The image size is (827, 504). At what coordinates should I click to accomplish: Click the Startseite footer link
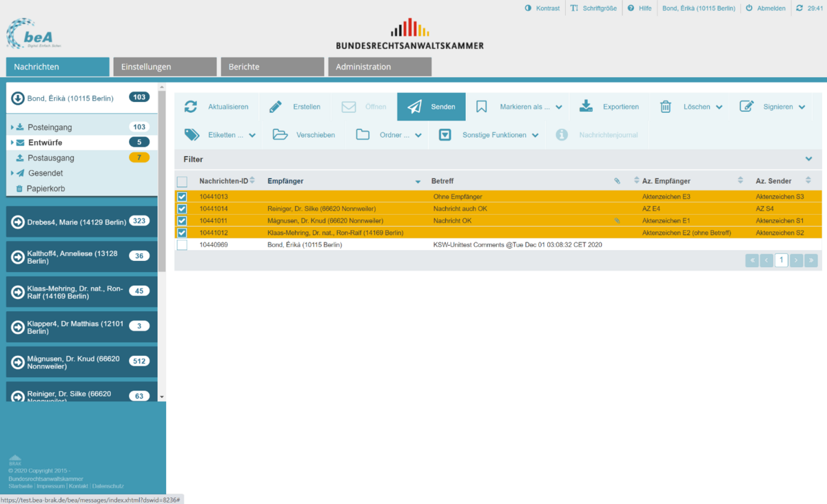click(21, 486)
